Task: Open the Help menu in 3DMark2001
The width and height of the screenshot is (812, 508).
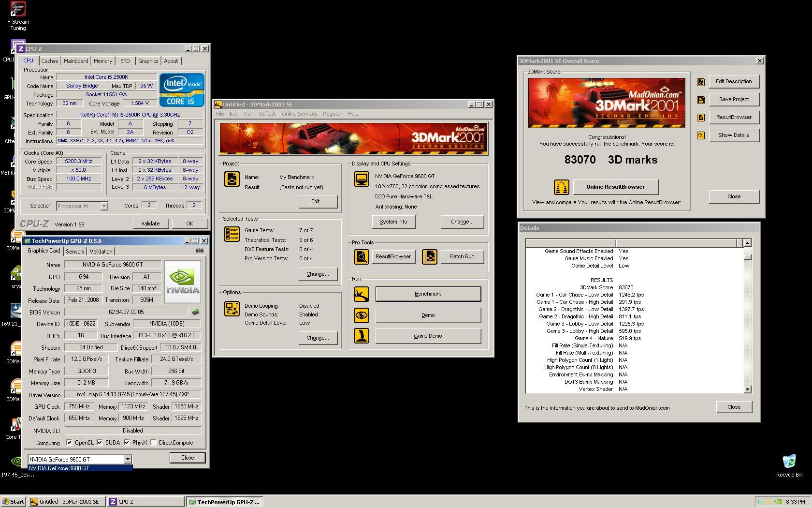Action: click(x=353, y=114)
